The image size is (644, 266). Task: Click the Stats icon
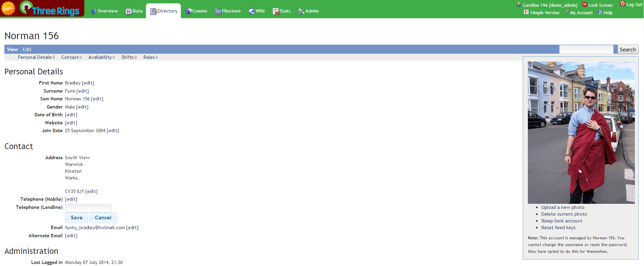pos(276,11)
